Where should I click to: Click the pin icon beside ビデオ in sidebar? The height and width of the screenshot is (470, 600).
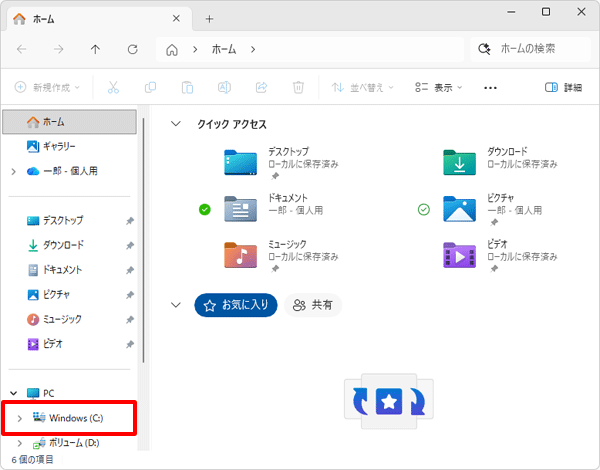(x=130, y=344)
